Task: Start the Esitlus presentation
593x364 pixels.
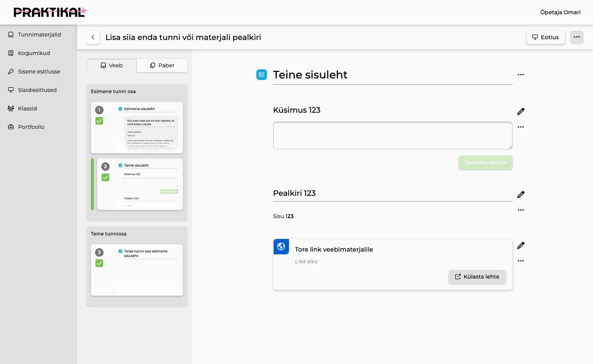Action: [545, 37]
